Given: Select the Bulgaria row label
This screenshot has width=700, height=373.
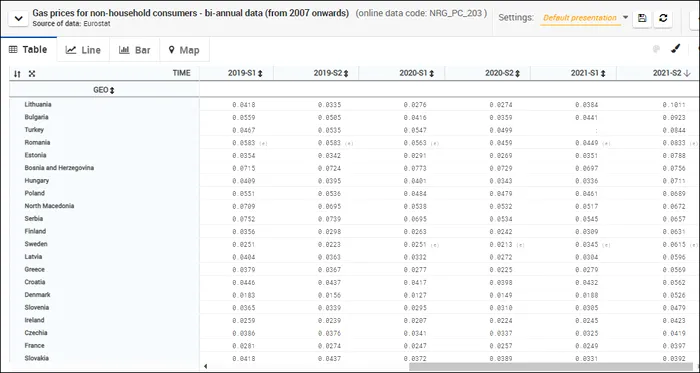Looking at the screenshot, I should pos(36,117).
